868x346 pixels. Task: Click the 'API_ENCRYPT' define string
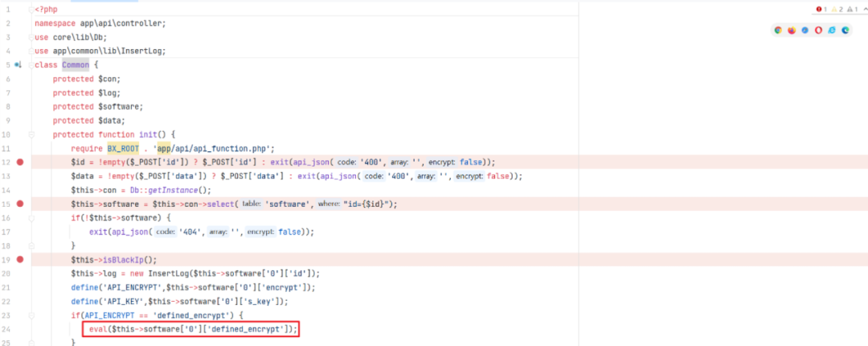click(x=133, y=287)
